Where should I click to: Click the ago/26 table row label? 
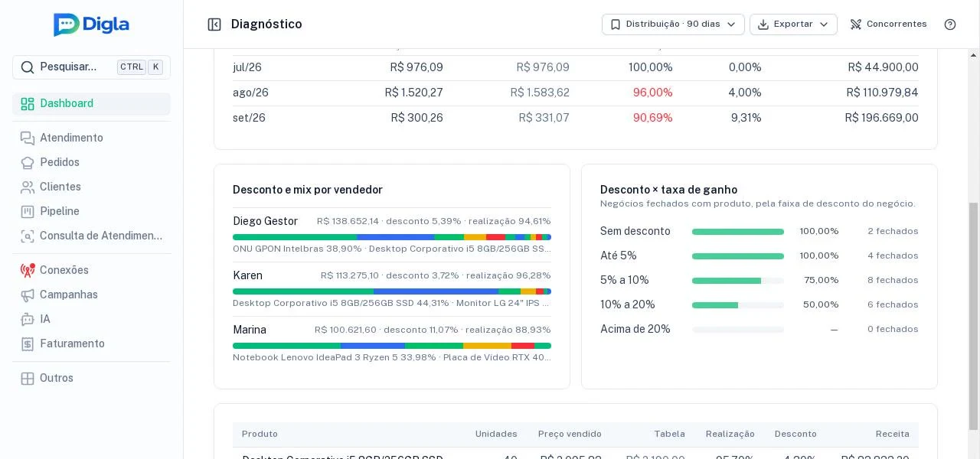click(250, 93)
